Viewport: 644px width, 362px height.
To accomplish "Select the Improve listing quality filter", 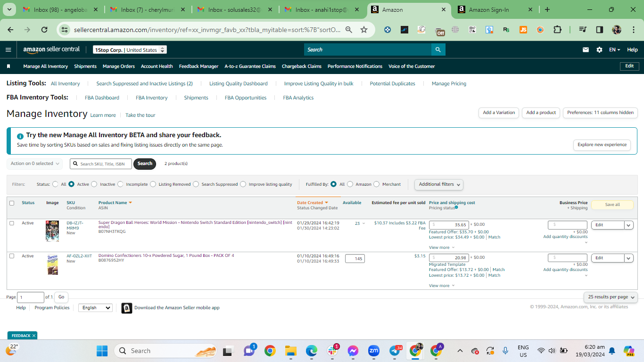I will pos(243,184).
